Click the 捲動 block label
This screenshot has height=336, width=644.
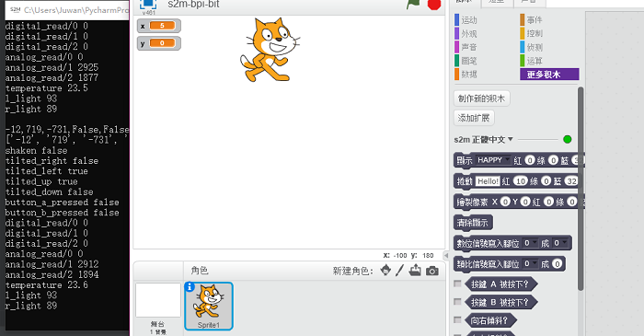click(x=465, y=181)
